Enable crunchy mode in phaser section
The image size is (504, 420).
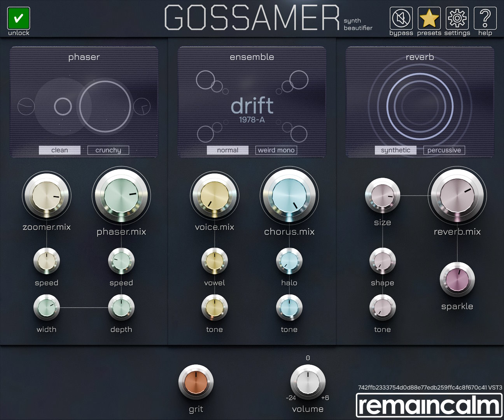click(108, 150)
